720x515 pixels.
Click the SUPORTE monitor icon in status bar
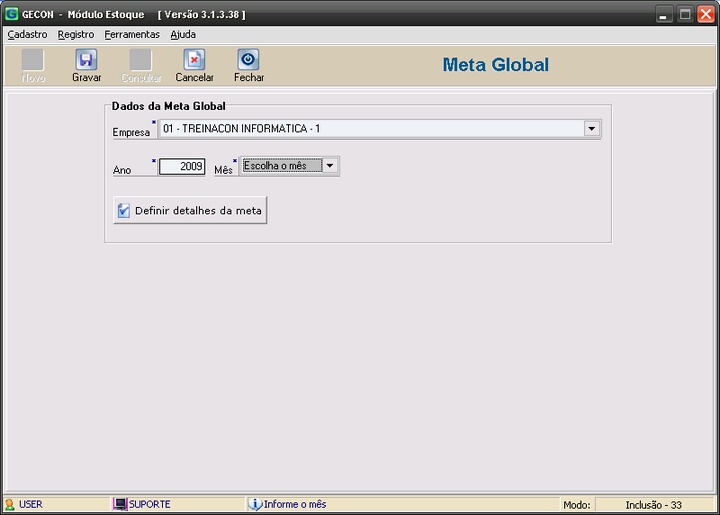tap(119, 504)
